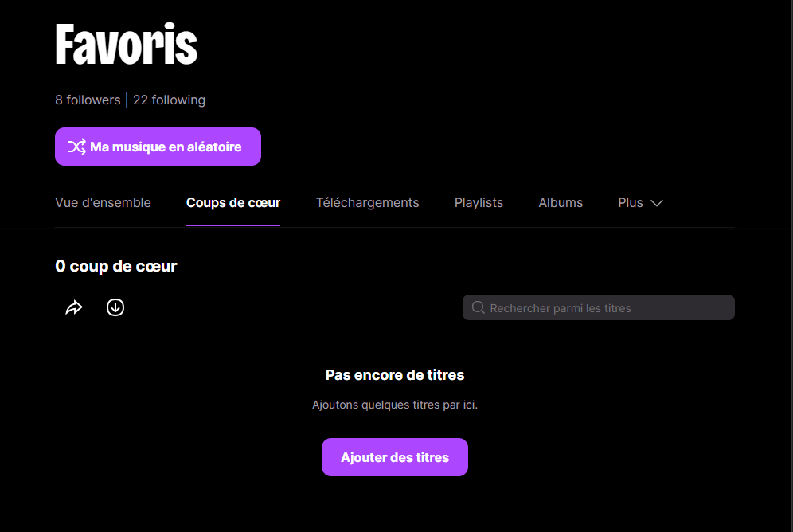Open the Playlists tab

[x=479, y=203]
